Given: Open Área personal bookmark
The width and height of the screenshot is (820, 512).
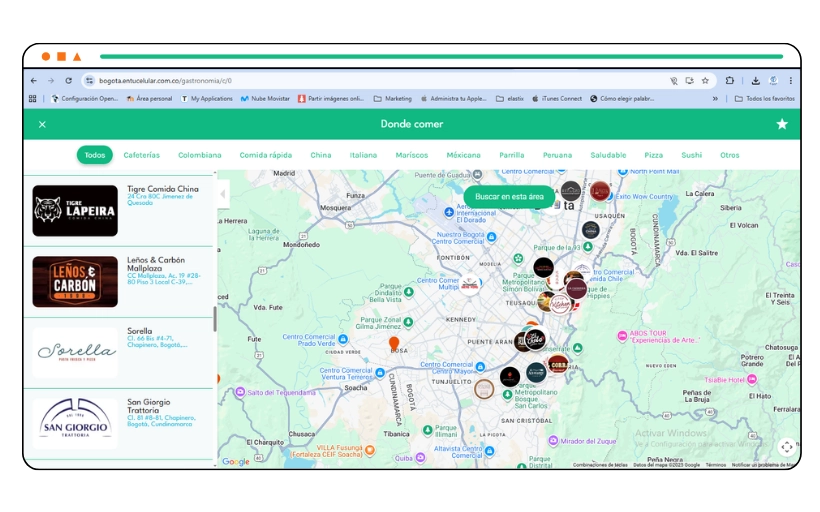Looking at the screenshot, I should [x=149, y=98].
